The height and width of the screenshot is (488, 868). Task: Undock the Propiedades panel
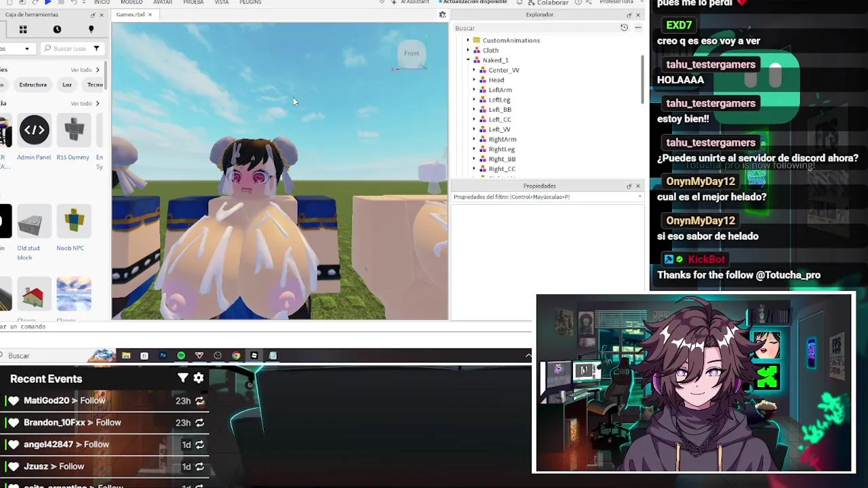coord(629,186)
